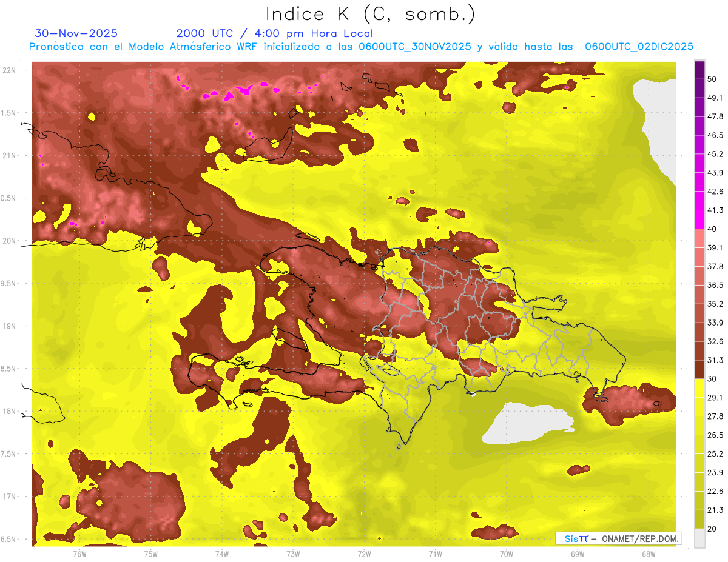Click the longitude label '70W'
Screen dimensions: 728x562
(507, 554)
